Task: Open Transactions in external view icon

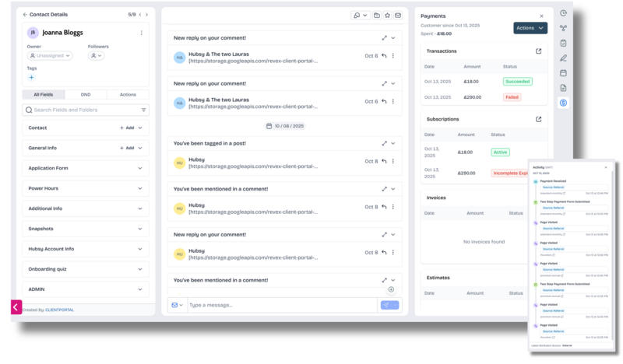Action: (x=538, y=51)
